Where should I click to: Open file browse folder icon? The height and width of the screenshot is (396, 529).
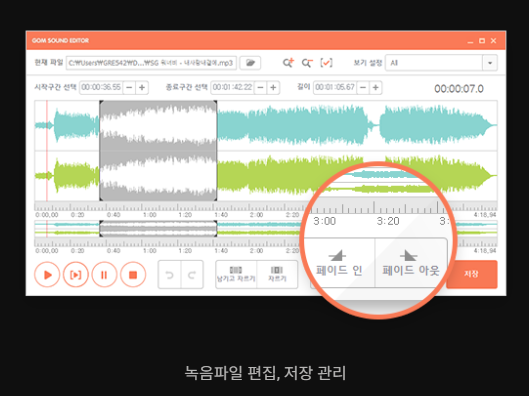pyautogui.click(x=250, y=63)
